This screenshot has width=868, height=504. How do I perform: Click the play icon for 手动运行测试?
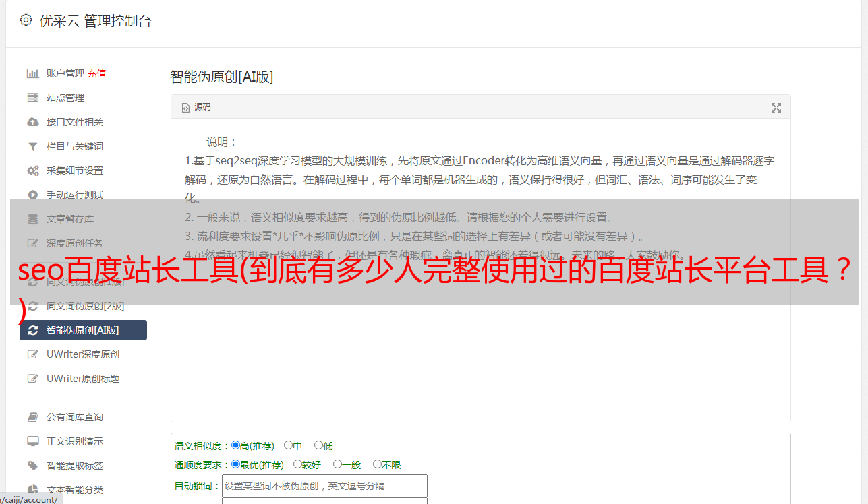pos(32,195)
